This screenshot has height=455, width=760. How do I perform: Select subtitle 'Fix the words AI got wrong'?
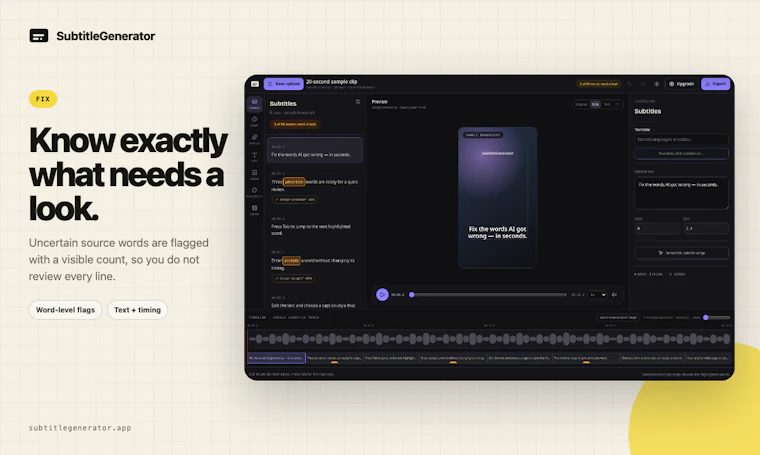point(315,150)
